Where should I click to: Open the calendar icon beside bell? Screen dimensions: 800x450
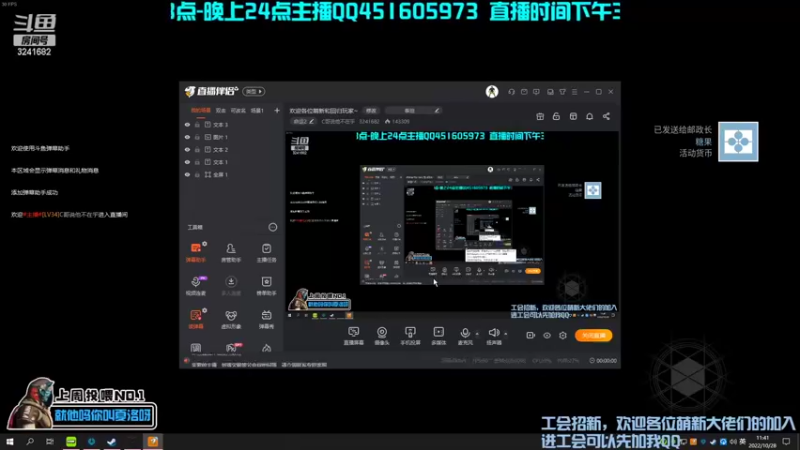(573, 116)
